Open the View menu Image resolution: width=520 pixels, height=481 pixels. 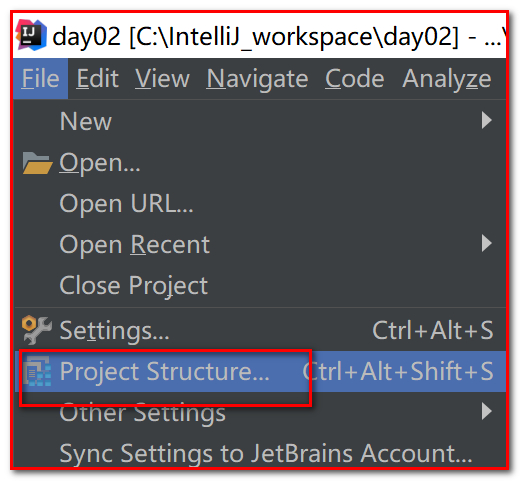coord(162,79)
